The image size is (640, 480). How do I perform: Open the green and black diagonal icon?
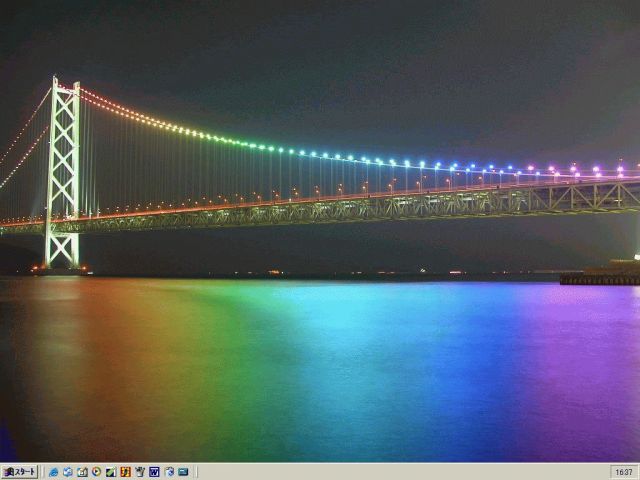[111, 472]
